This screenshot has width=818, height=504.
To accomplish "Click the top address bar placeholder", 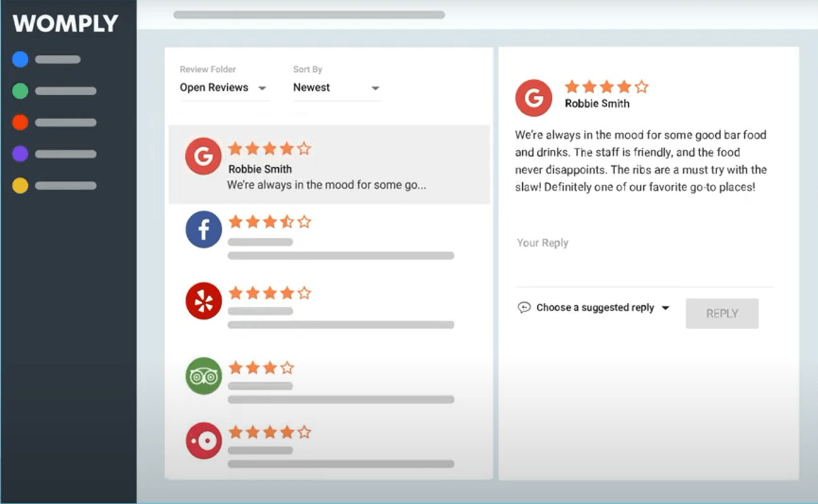I will coord(309,15).
